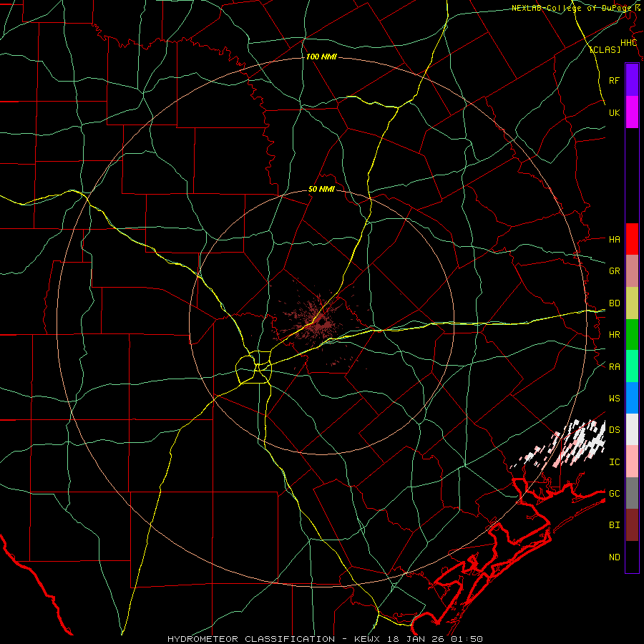The height and width of the screenshot is (644, 644).
Task: Click the WS legend label
Action: click(614, 398)
